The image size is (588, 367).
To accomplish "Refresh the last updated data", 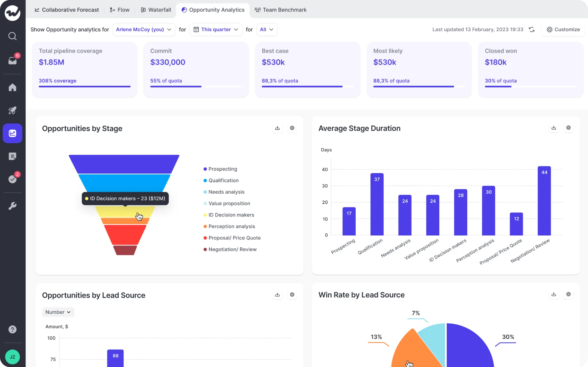I will click(532, 29).
